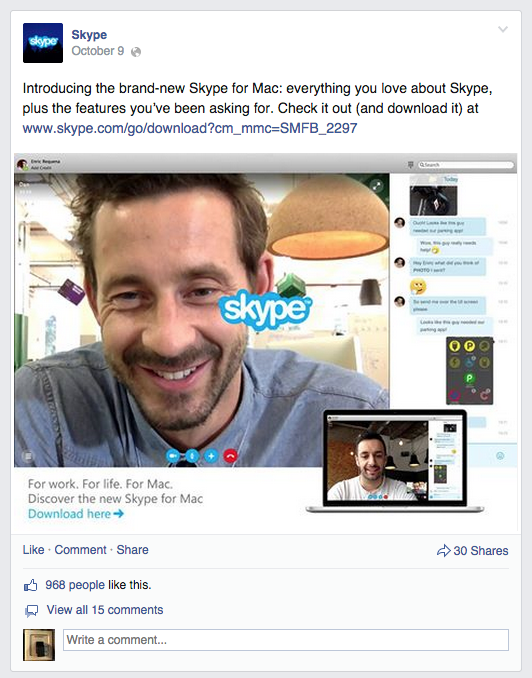The image size is (532, 678).
Task: Click the Skype logo on the photo
Action: [265, 308]
